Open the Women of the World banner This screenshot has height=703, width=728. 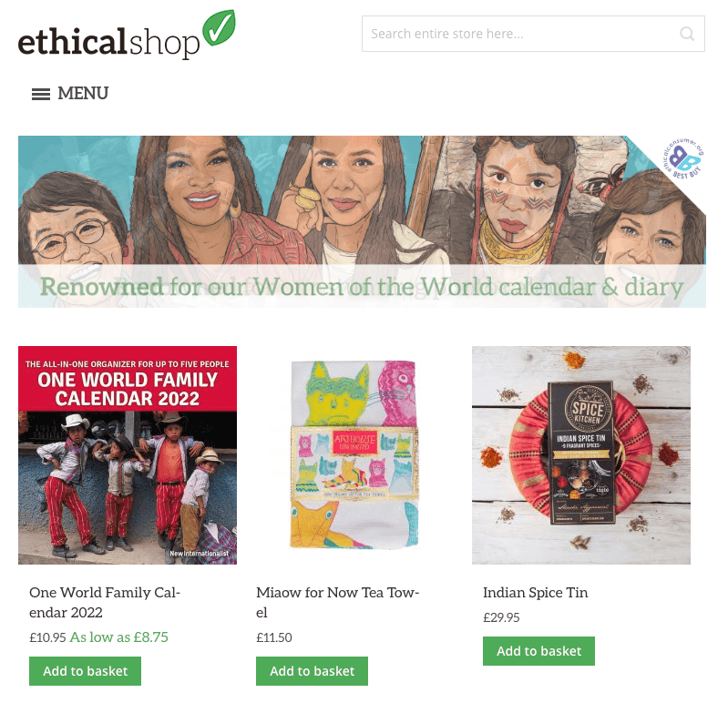click(362, 221)
